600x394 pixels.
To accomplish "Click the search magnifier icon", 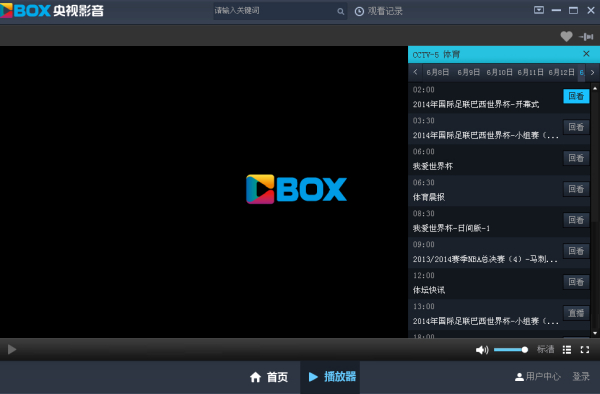I will (x=340, y=11).
